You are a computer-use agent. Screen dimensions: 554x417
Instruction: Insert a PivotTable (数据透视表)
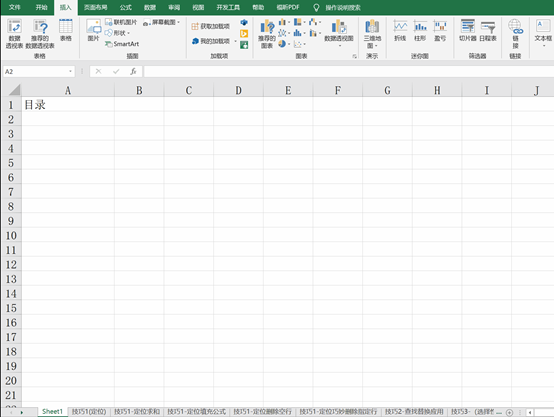coord(14,34)
